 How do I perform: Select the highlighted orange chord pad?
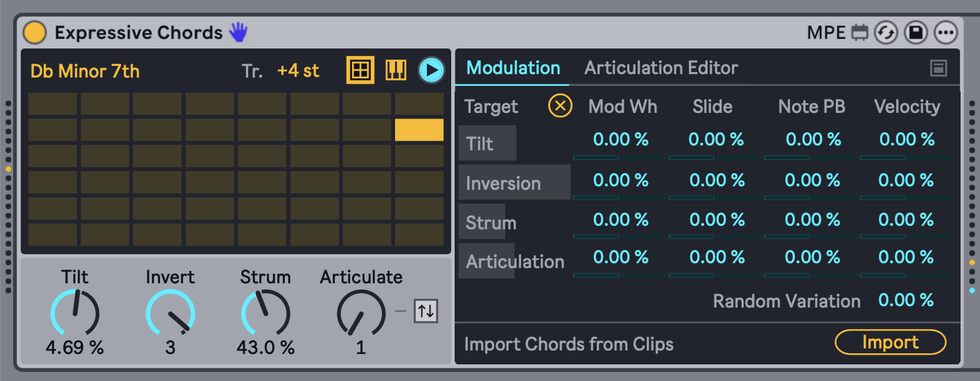click(x=419, y=130)
